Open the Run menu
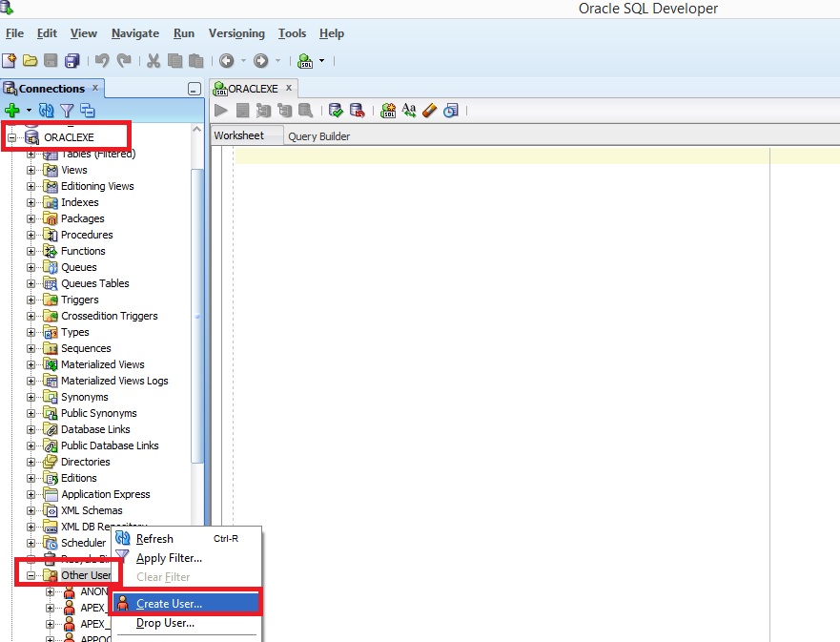The height and width of the screenshot is (642, 840). point(184,33)
